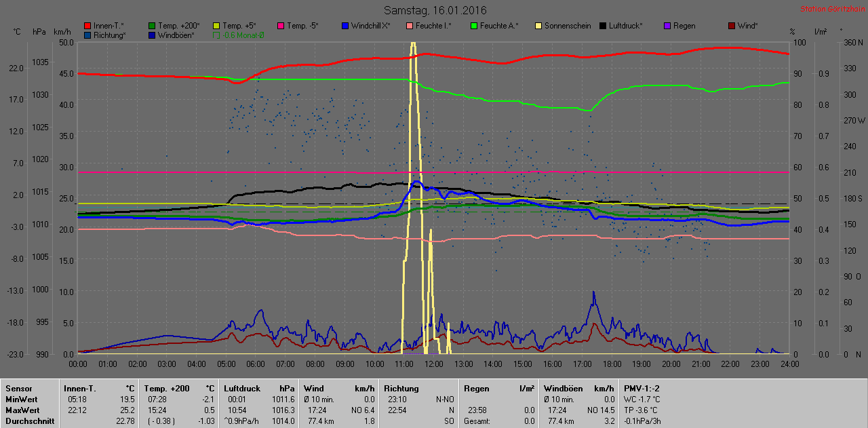This screenshot has height=428, width=868.
Task: Click the dark green Temp. +200 legend icon
Action: click(152, 26)
